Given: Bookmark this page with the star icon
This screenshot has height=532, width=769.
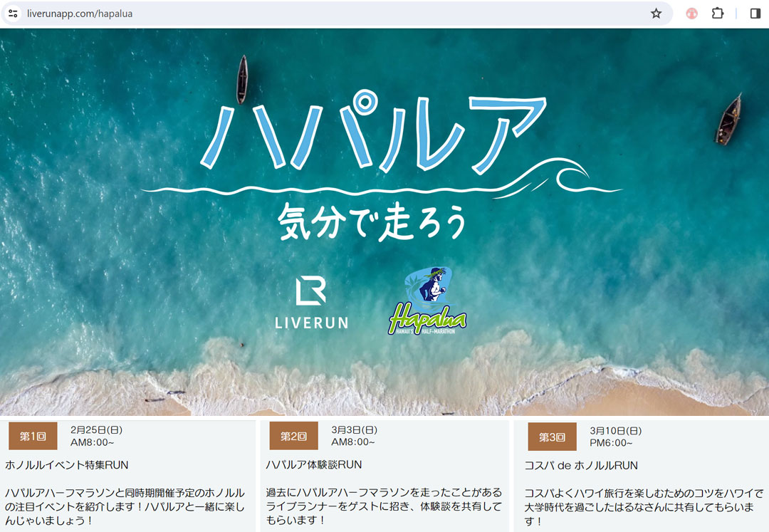Looking at the screenshot, I should [656, 14].
